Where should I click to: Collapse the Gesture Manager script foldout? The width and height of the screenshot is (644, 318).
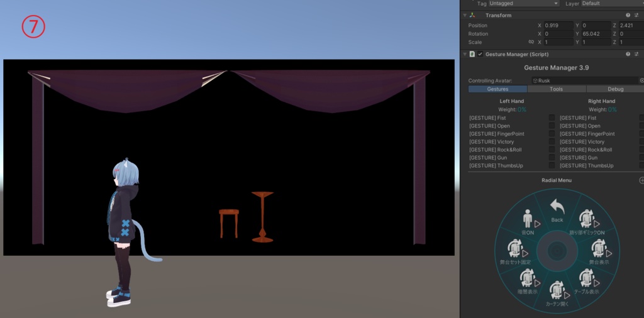pos(465,54)
